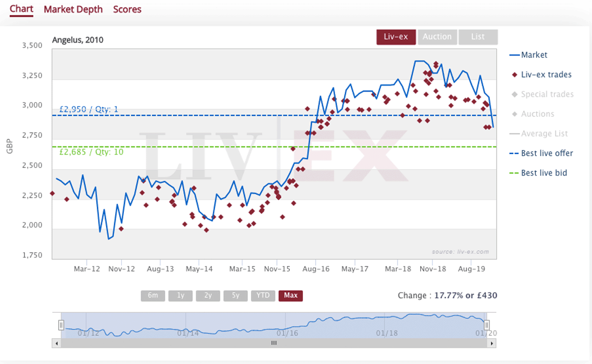Click the source: liv-ex.com credit
Viewport: 592px width, 364px height.
pyautogui.click(x=460, y=252)
